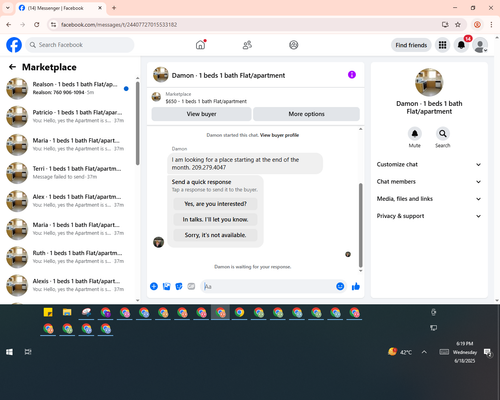Image resolution: width=500 pixels, height=400 pixels.
Task: Open Task View on the taskbar
Action: (x=28, y=352)
